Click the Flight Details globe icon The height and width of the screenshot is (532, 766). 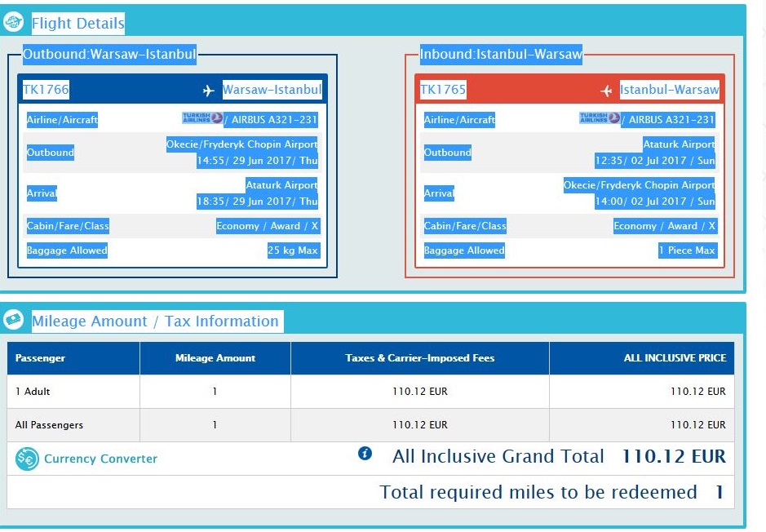click(x=13, y=22)
